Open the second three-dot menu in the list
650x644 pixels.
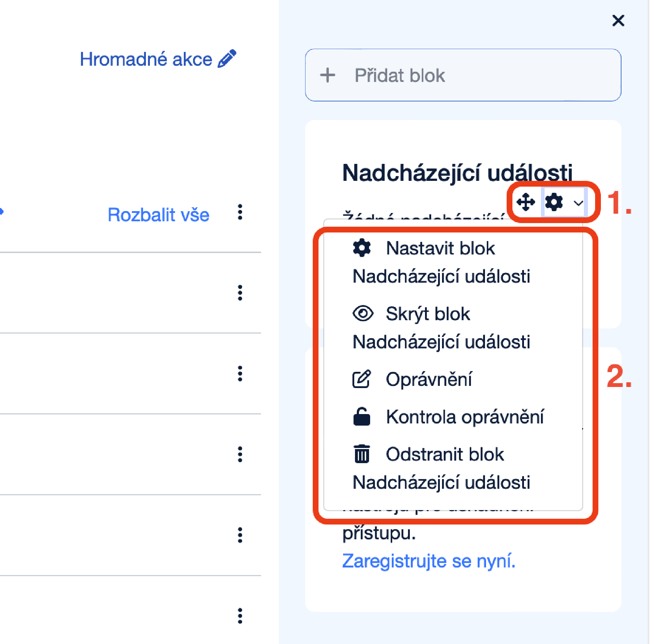pos(240,293)
